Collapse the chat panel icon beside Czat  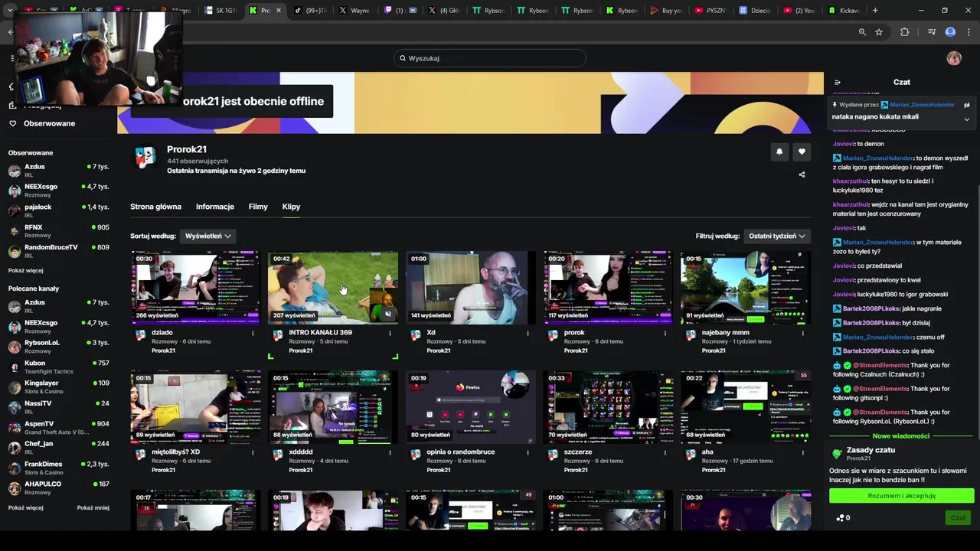click(x=838, y=82)
